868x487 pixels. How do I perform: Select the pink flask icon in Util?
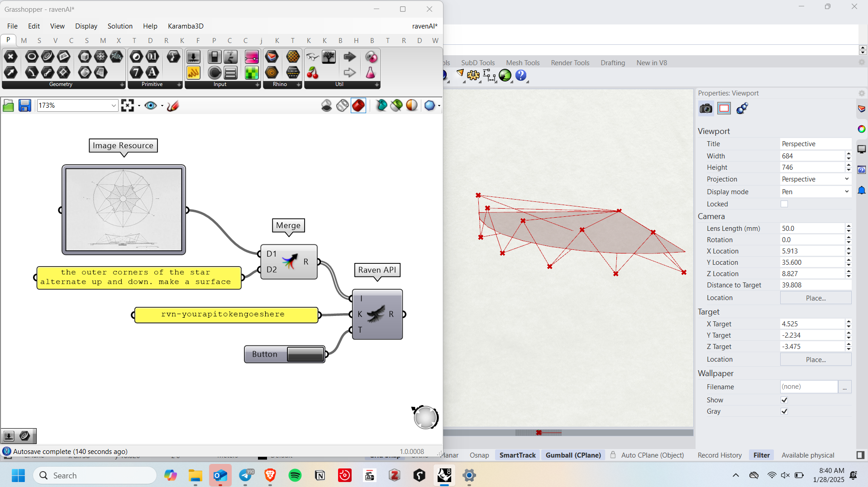(x=371, y=72)
